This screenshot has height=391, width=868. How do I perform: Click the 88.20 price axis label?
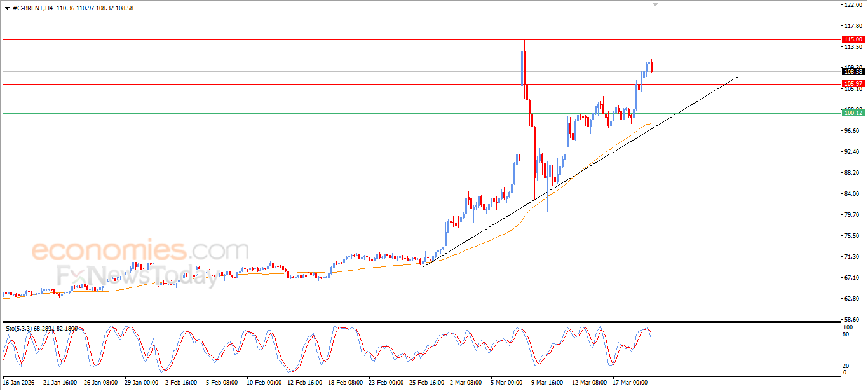pyautogui.click(x=851, y=173)
